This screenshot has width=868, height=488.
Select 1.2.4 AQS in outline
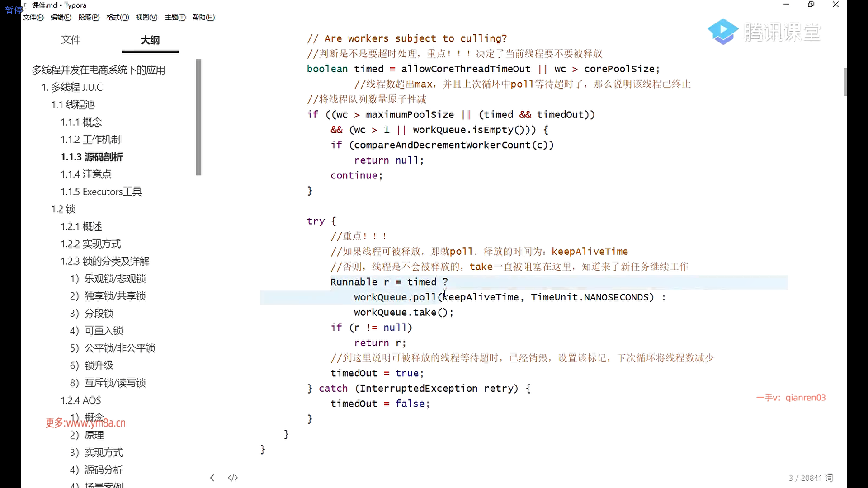point(81,400)
